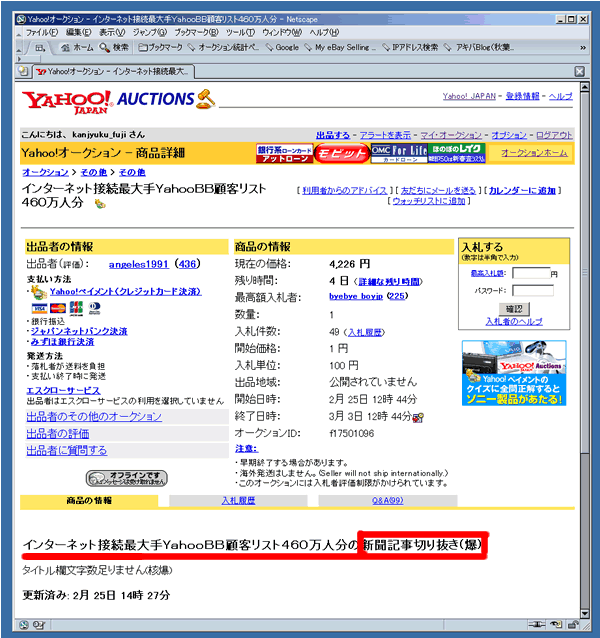Open the ブックマーク folder in personal toolbar
This screenshot has height=638, width=600.
click(160, 48)
